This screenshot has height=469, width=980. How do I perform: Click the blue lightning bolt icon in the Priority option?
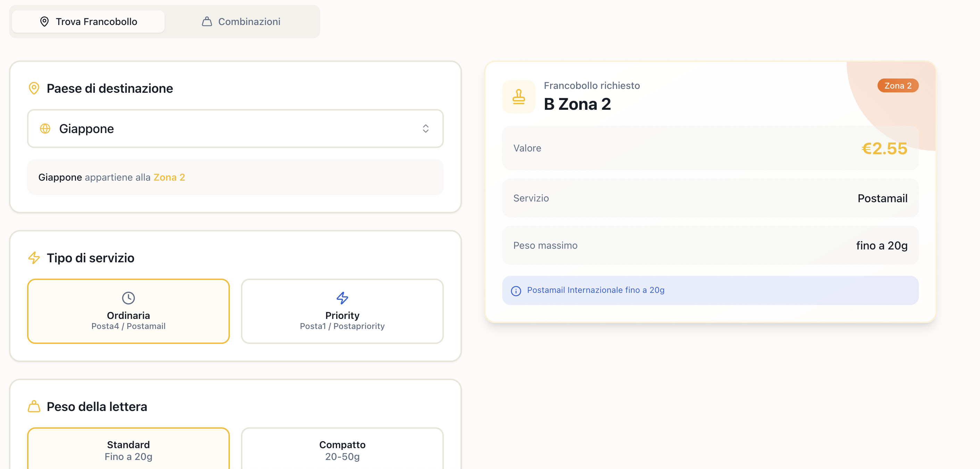pos(342,298)
